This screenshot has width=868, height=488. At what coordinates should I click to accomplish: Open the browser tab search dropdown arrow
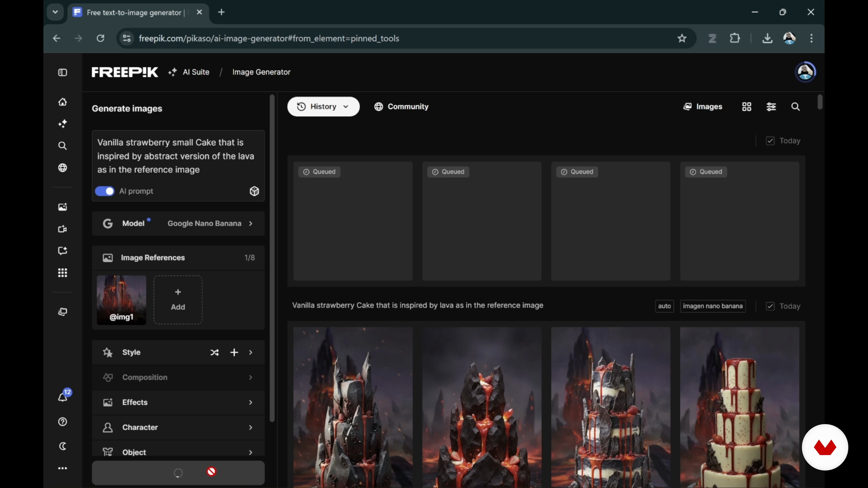click(x=55, y=12)
